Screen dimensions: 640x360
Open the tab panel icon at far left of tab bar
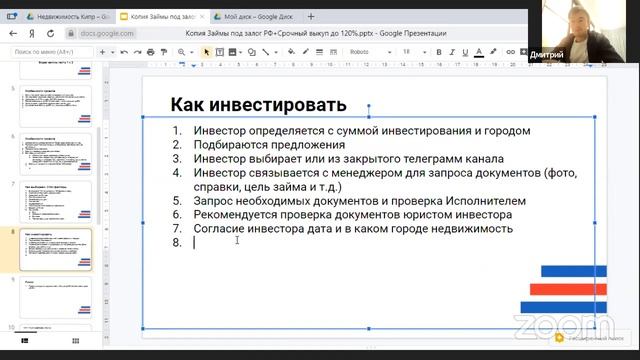(11, 16)
